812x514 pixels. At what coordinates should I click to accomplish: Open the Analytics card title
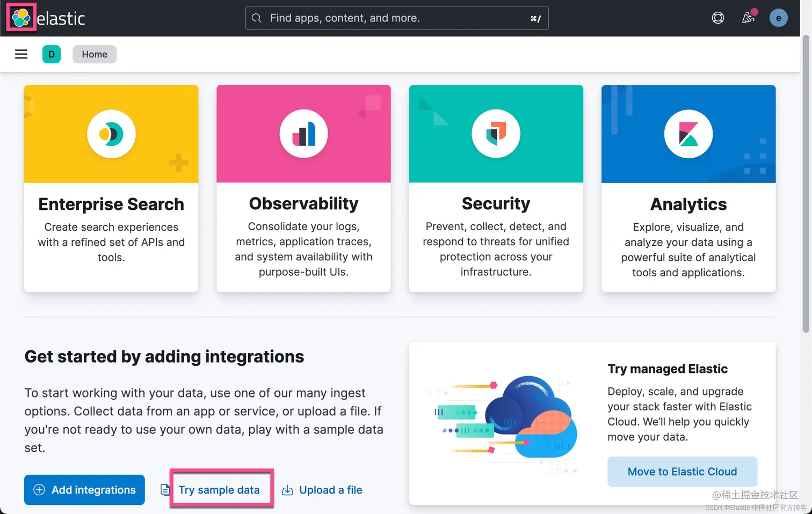(688, 204)
